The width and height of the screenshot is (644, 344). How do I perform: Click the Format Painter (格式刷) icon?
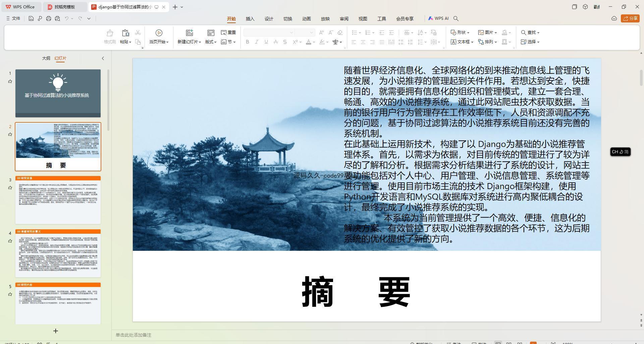pos(110,33)
